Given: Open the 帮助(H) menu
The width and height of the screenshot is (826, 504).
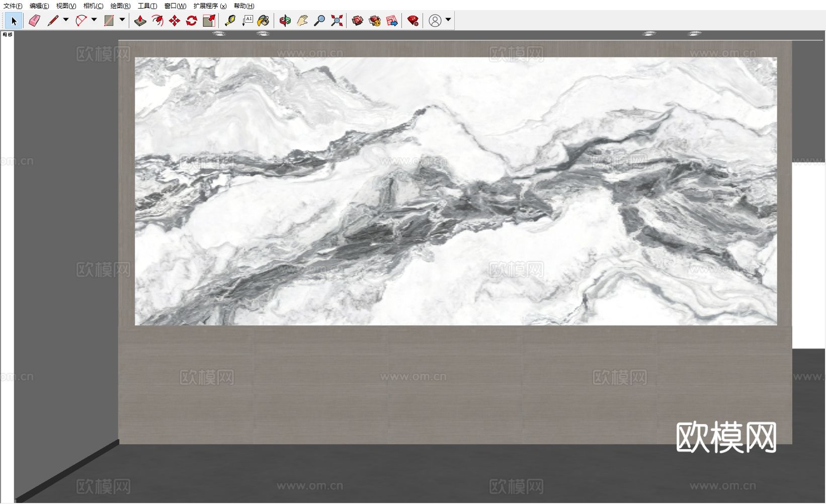Looking at the screenshot, I should (x=244, y=6).
